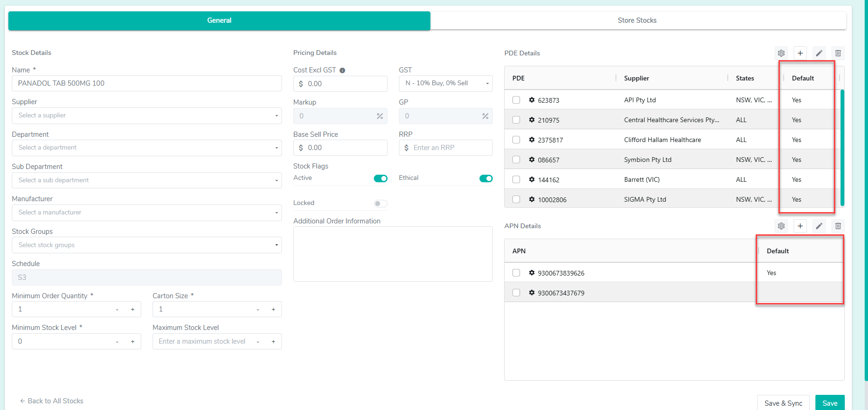Switch to the Store Stocks tab
This screenshot has height=410, width=868.
coord(637,20)
